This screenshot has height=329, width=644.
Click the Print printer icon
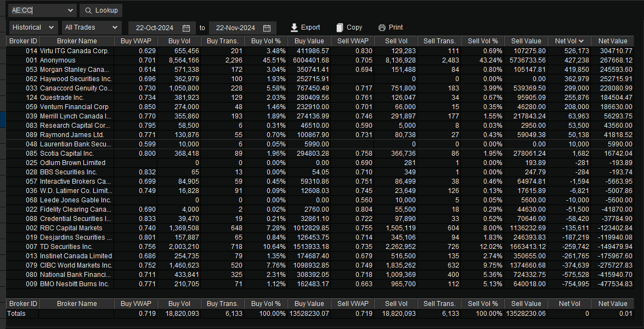(x=382, y=27)
